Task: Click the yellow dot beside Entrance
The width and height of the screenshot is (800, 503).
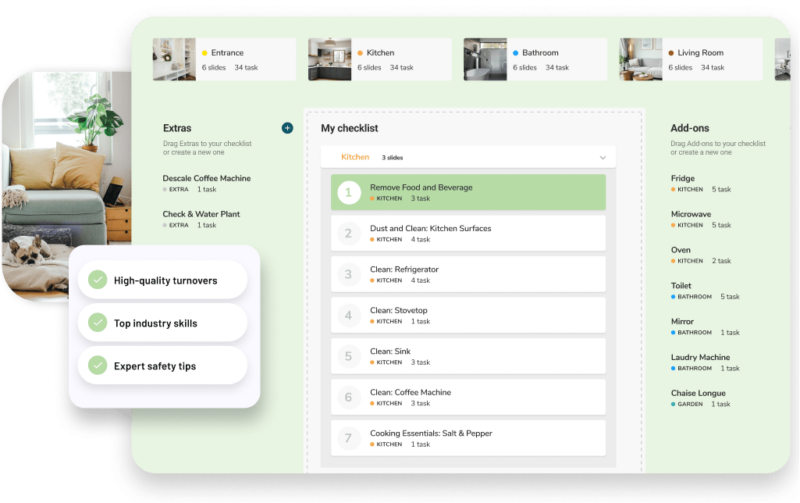Action: pyautogui.click(x=205, y=53)
